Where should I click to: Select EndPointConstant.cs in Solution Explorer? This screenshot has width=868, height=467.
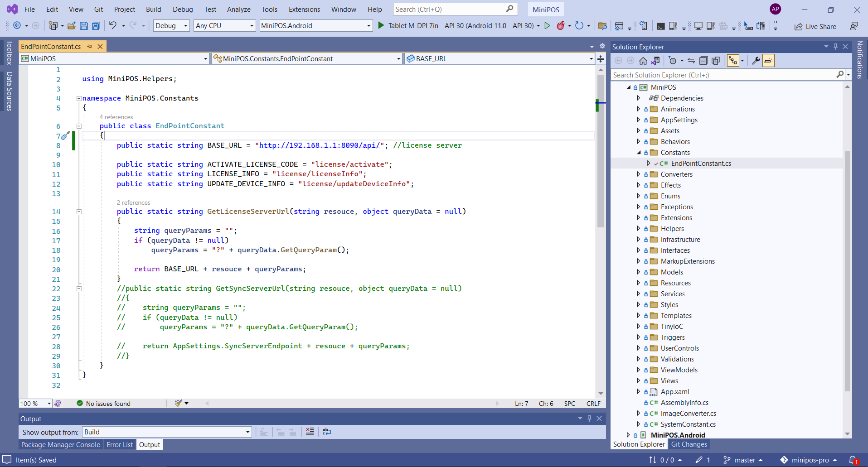coord(701,164)
